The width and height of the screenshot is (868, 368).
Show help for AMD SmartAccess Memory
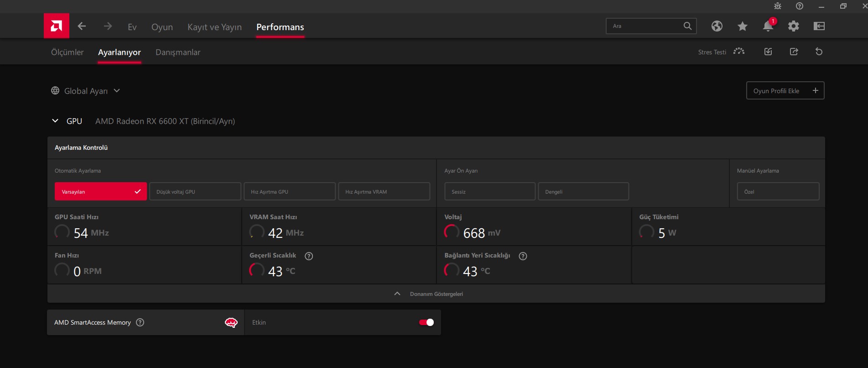click(140, 322)
